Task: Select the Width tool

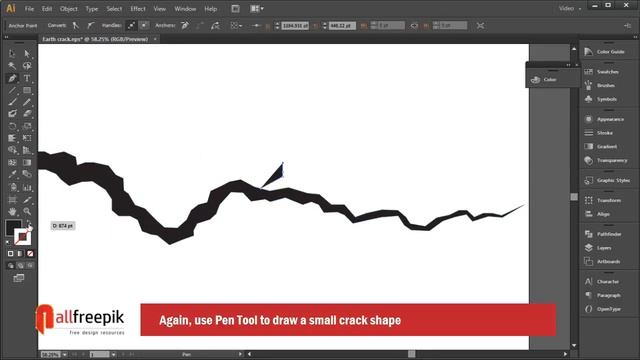Action: coord(12,138)
